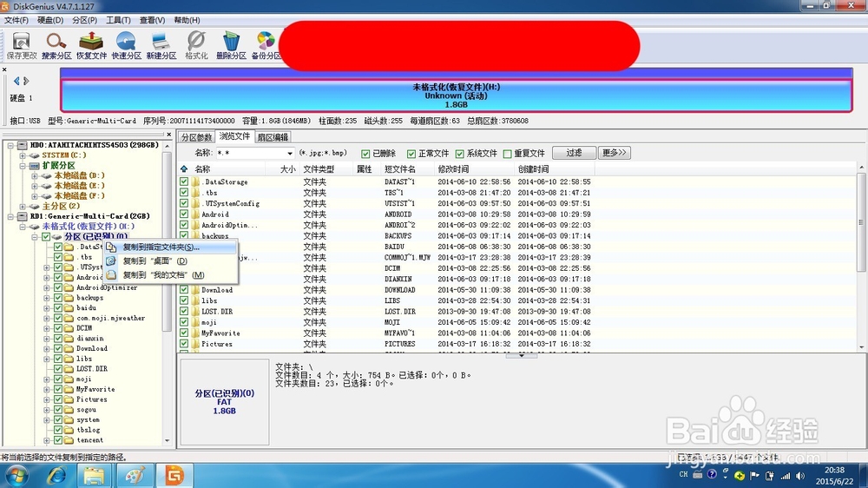This screenshot has width=868, height=488.
Task: Open the File (文件) menu
Action: 16,20
